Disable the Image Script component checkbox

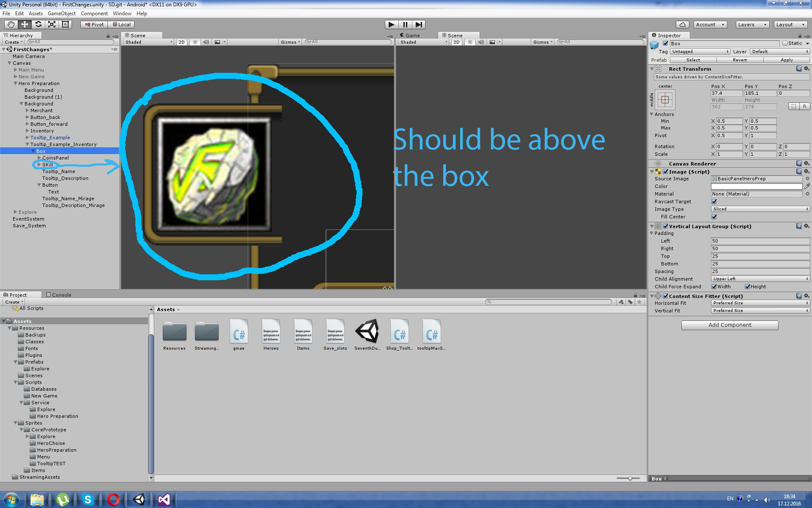666,171
